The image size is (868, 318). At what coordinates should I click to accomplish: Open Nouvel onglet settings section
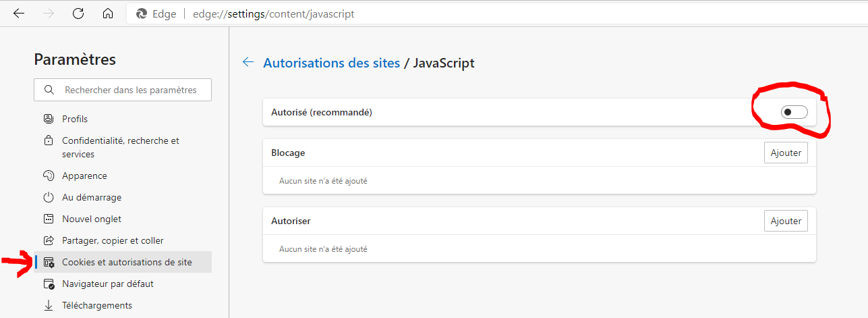92,219
